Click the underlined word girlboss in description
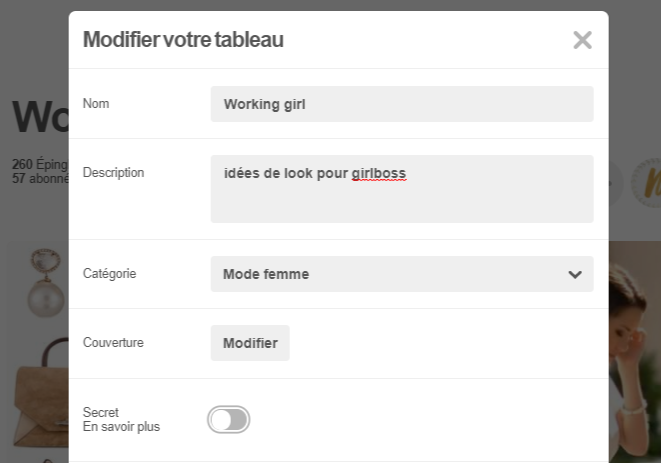Viewport: 661px width, 463px height. pyautogui.click(x=379, y=173)
